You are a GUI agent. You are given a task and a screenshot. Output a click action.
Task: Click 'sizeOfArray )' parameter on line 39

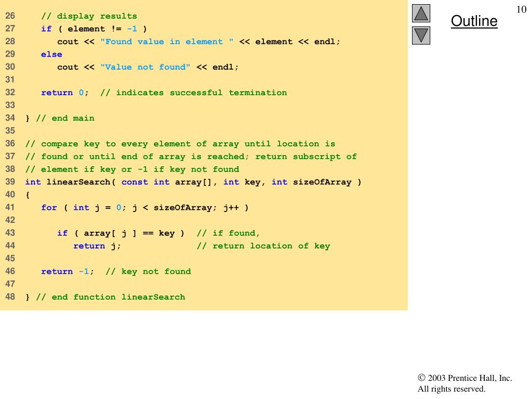[x=327, y=182]
